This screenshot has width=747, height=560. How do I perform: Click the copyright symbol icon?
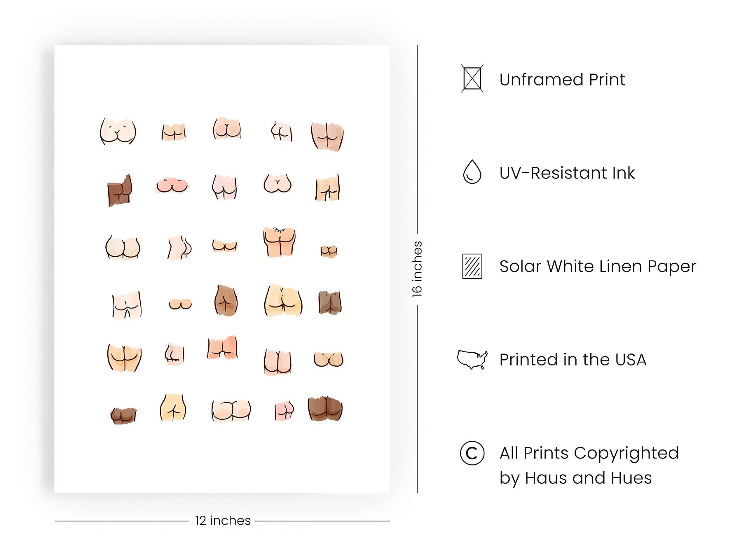[x=472, y=453]
